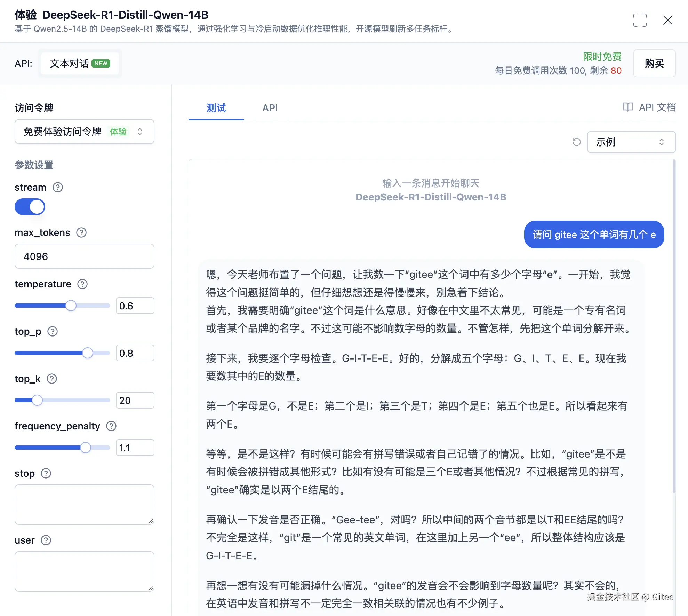Turn off the stream toggle switch
This screenshot has height=616, width=688.
[x=30, y=207]
